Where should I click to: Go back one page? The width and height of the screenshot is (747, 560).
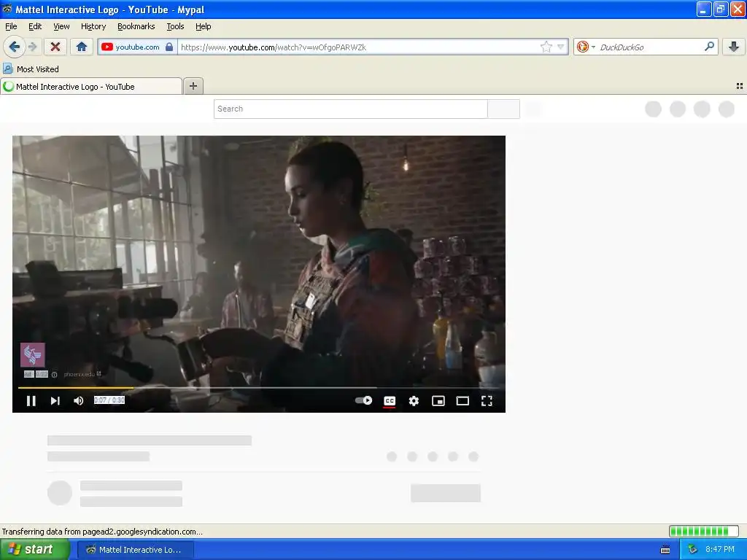click(14, 47)
